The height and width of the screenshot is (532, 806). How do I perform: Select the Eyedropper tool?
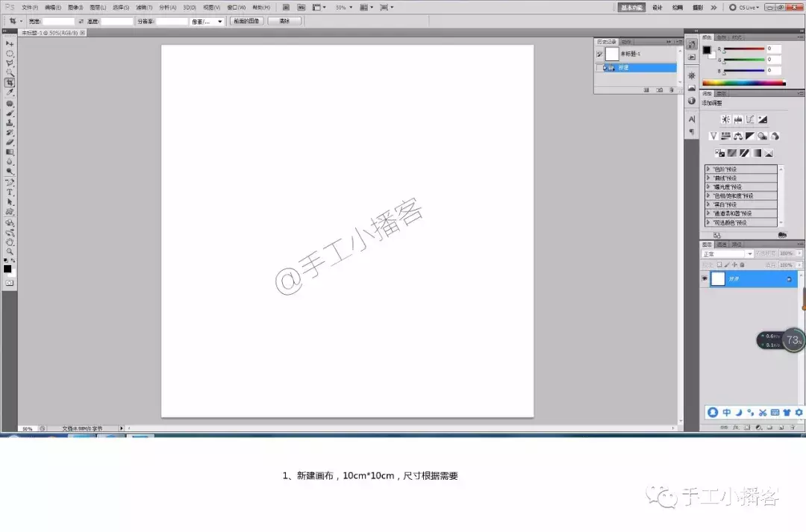tap(9, 93)
